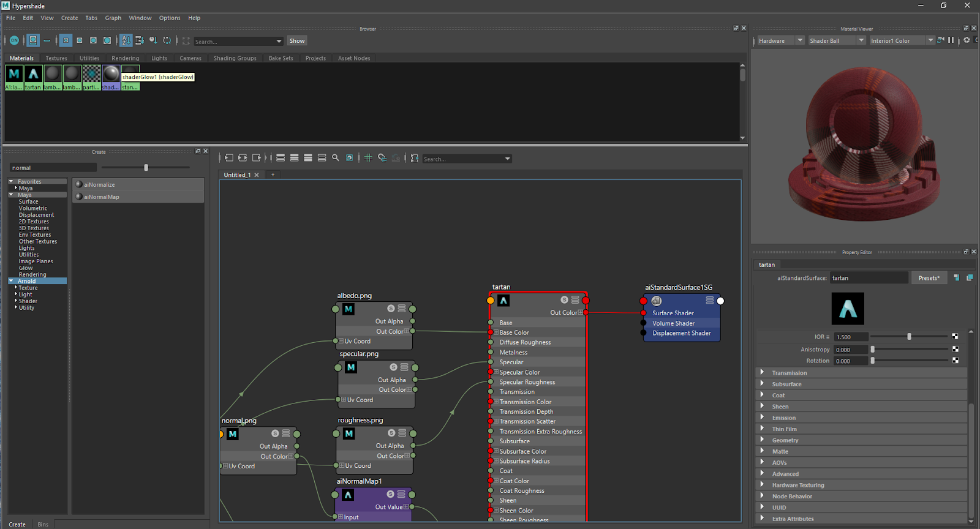Screen dimensions: 980x529
Task: Reverse the browser sort order
Action: [x=167, y=40]
